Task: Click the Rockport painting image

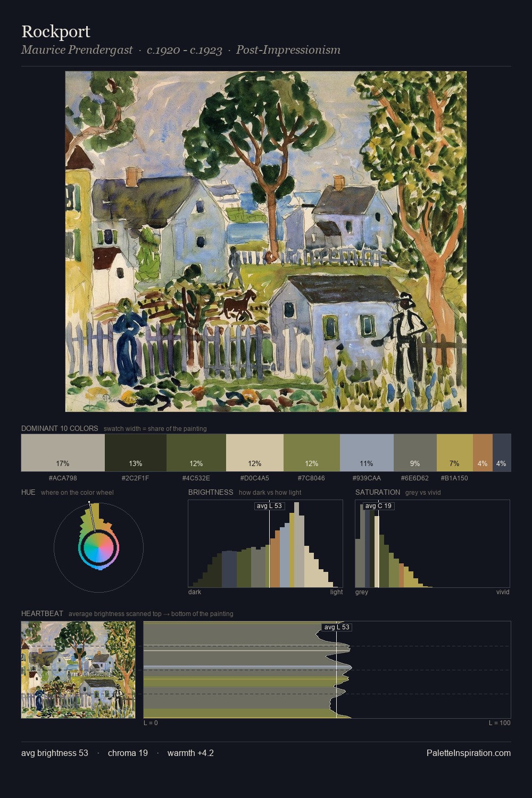Action: [266, 242]
